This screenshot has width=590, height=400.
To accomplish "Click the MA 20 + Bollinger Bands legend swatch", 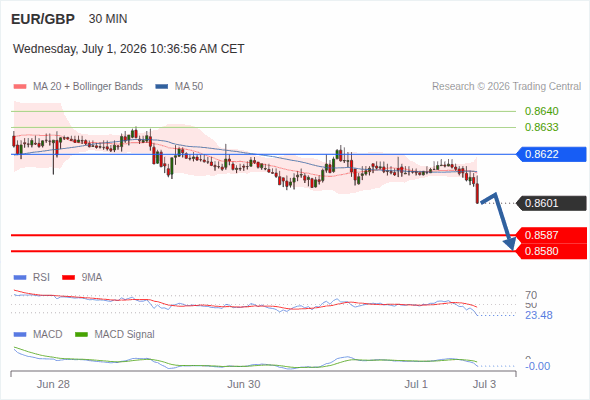I will [x=20, y=87].
